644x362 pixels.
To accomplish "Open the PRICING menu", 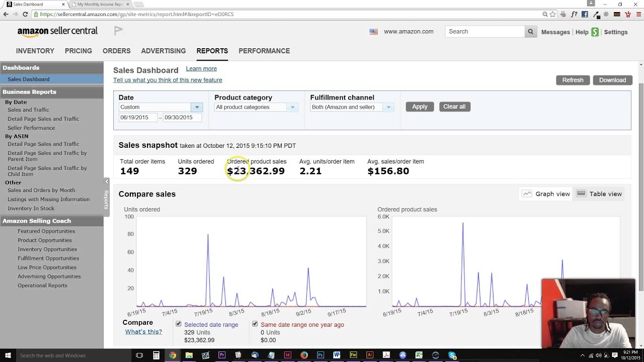I will click(x=78, y=51).
